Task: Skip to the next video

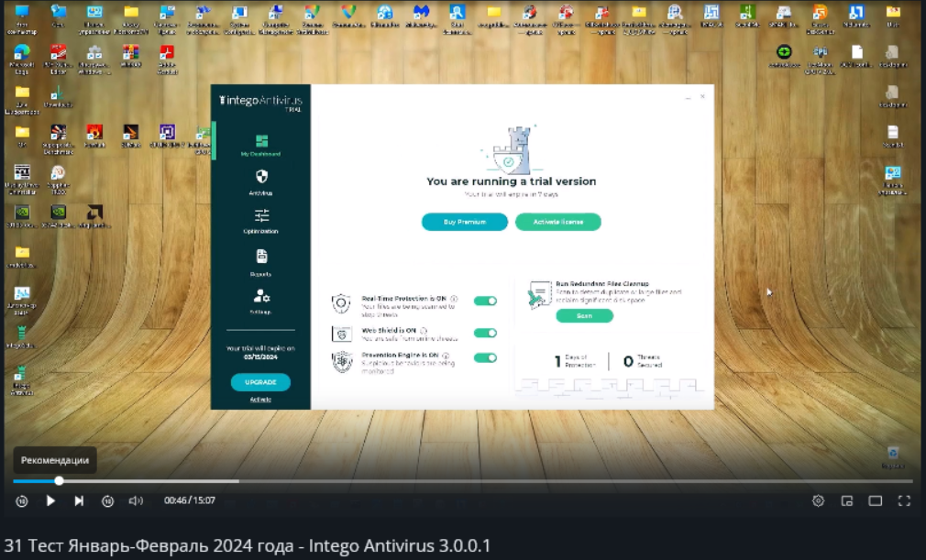Action: point(79,501)
